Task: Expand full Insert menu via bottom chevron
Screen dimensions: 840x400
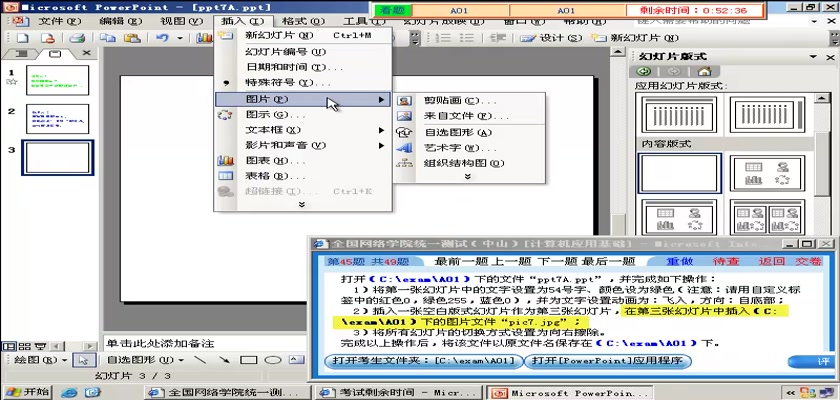Action: 302,204
